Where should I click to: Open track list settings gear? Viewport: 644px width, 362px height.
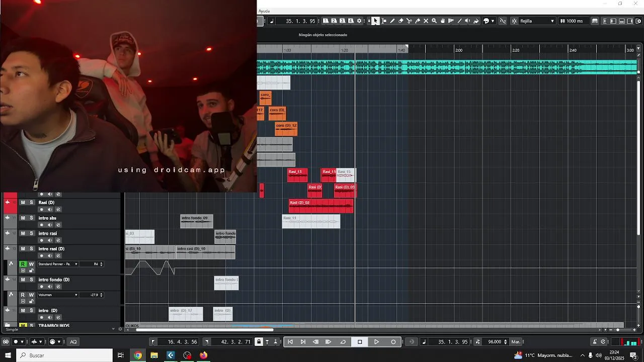pyautogui.click(x=120, y=329)
